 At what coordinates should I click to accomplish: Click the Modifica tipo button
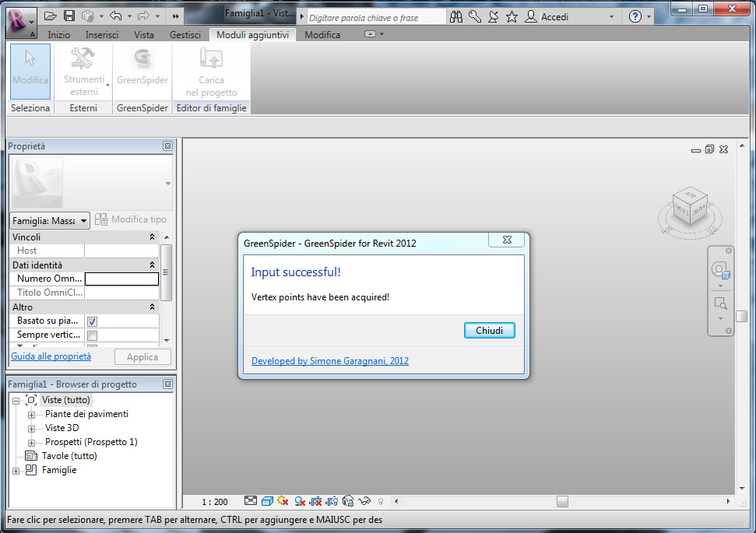click(x=131, y=219)
